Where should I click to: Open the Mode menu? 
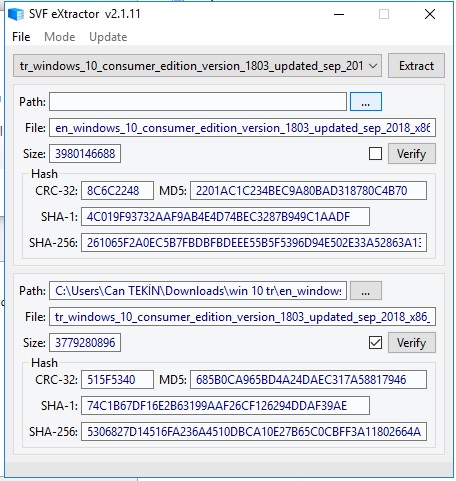60,37
